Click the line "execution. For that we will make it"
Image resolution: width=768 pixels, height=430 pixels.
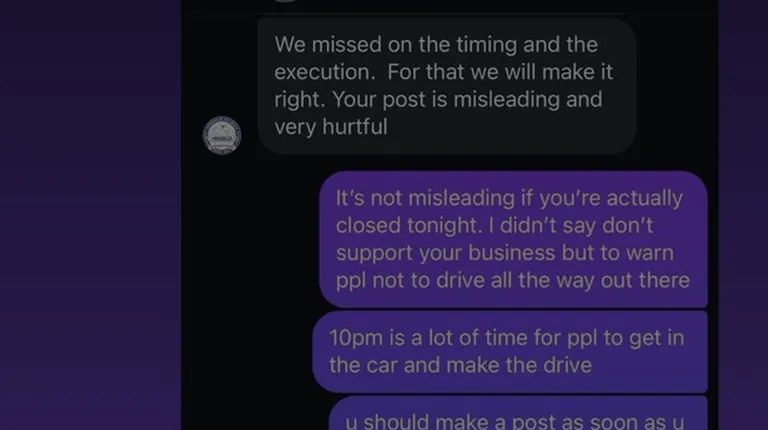pos(443,72)
